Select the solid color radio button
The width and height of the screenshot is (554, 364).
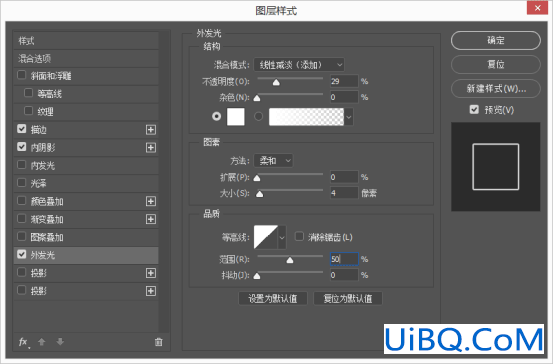[216, 116]
